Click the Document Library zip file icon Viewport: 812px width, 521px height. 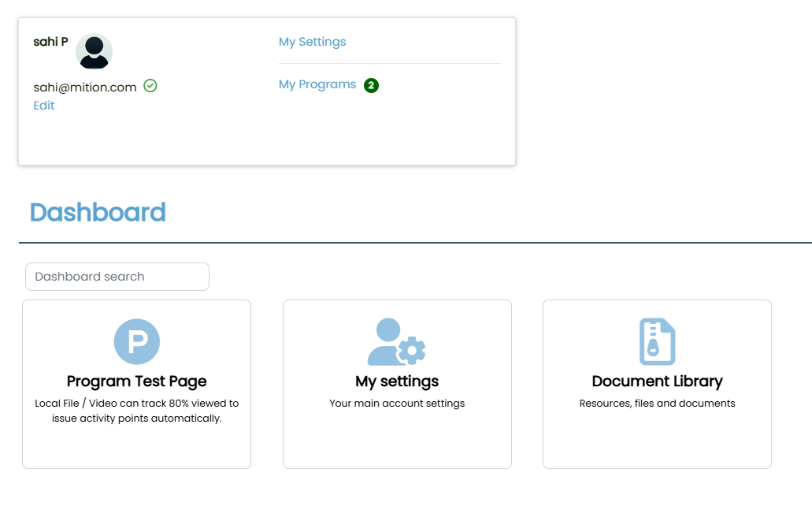657,342
